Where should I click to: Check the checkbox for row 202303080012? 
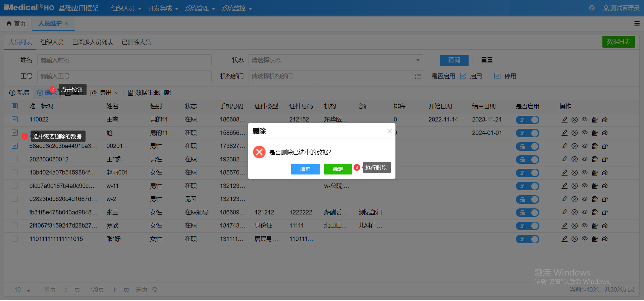pos(15,159)
